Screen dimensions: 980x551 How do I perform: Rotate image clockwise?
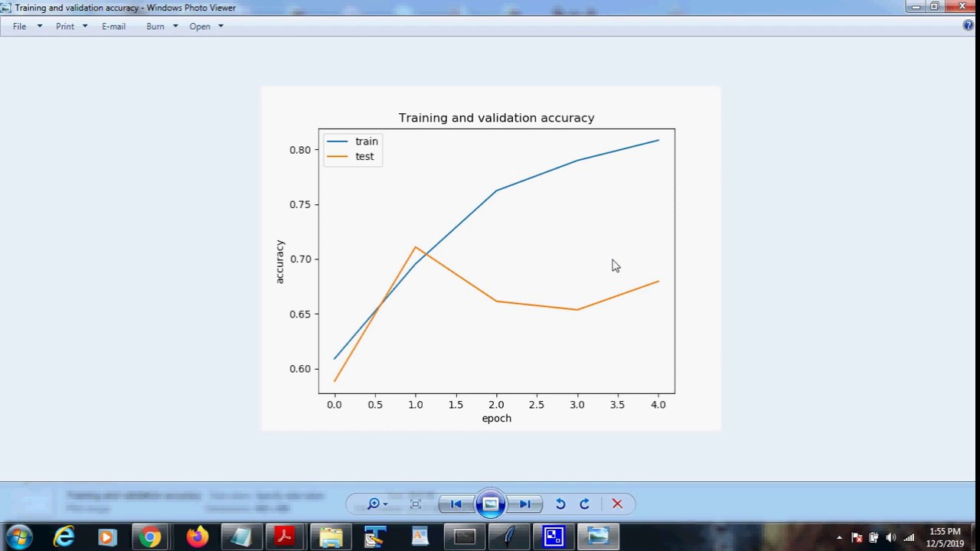(x=585, y=504)
